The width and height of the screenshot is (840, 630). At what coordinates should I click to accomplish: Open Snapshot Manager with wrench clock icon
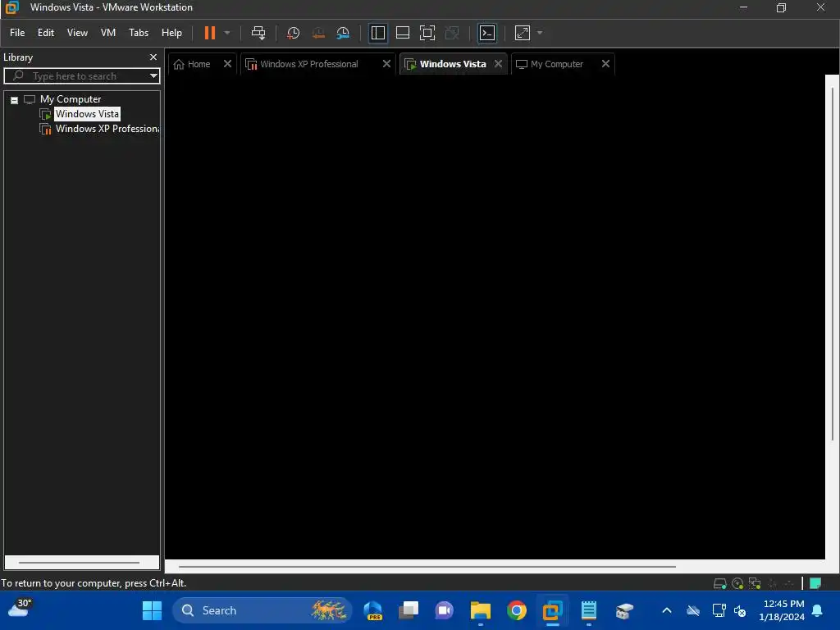(343, 33)
